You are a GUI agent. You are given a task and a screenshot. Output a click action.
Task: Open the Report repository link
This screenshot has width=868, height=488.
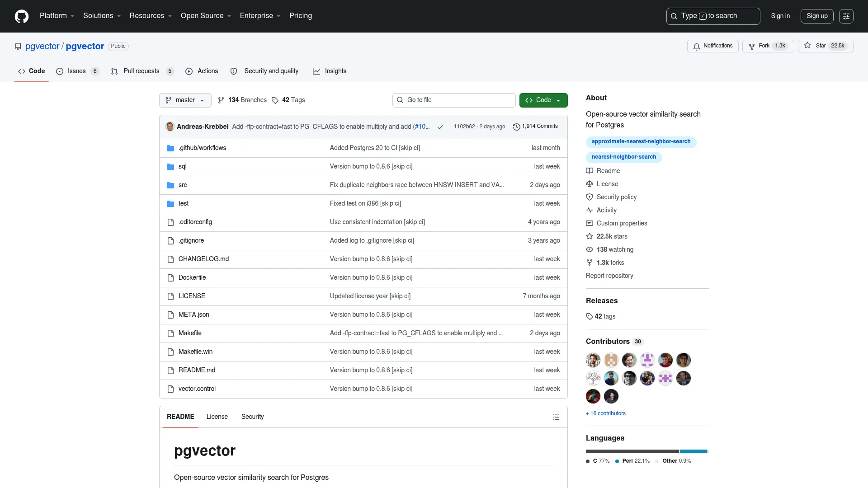[x=609, y=276]
